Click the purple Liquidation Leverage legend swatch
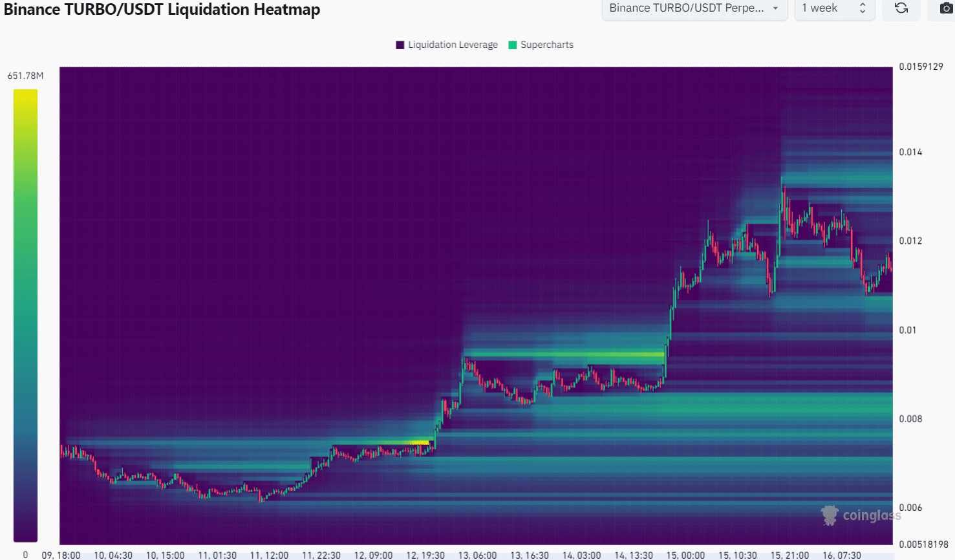 400,45
